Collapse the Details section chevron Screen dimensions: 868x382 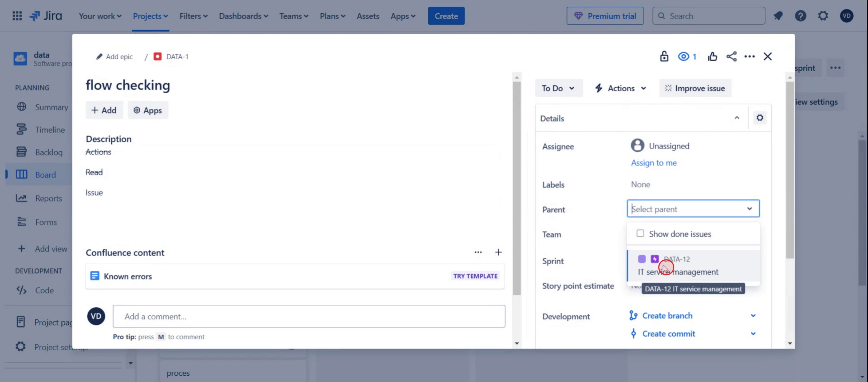(737, 118)
